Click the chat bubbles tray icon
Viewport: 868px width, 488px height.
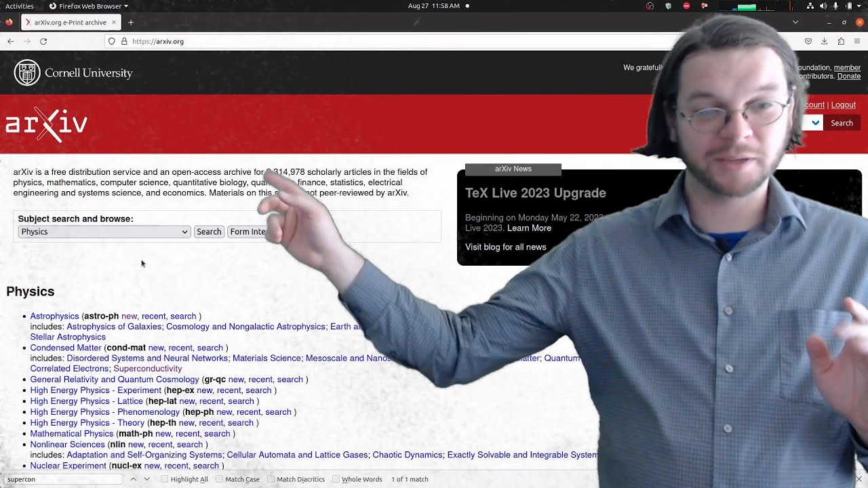tap(705, 6)
